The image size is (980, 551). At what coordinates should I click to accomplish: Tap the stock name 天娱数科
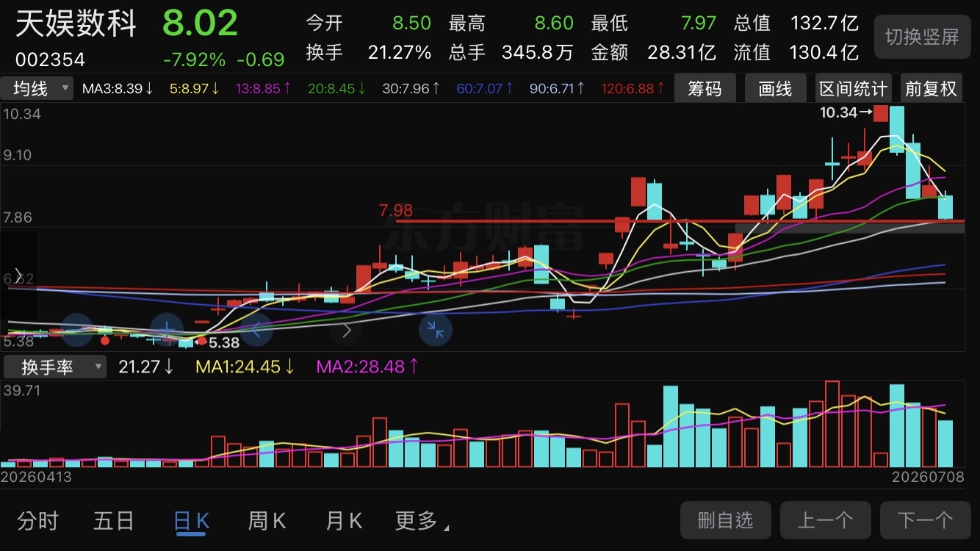[x=76, y=24]
